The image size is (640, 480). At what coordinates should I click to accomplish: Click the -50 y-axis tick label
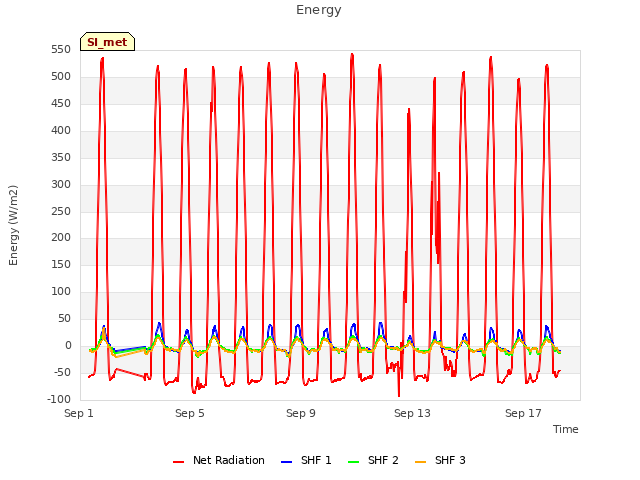point(62,372)
